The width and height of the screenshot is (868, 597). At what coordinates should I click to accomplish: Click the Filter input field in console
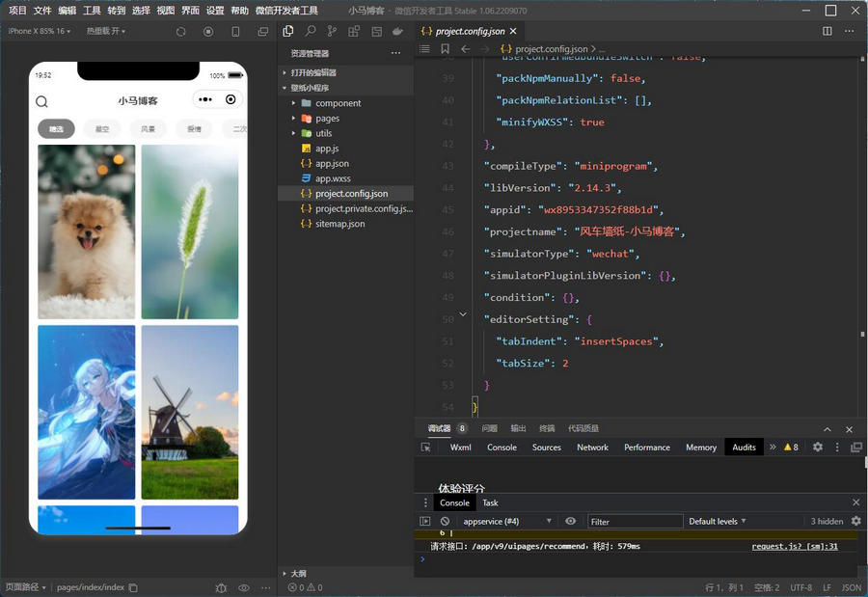tap(634, 521)
